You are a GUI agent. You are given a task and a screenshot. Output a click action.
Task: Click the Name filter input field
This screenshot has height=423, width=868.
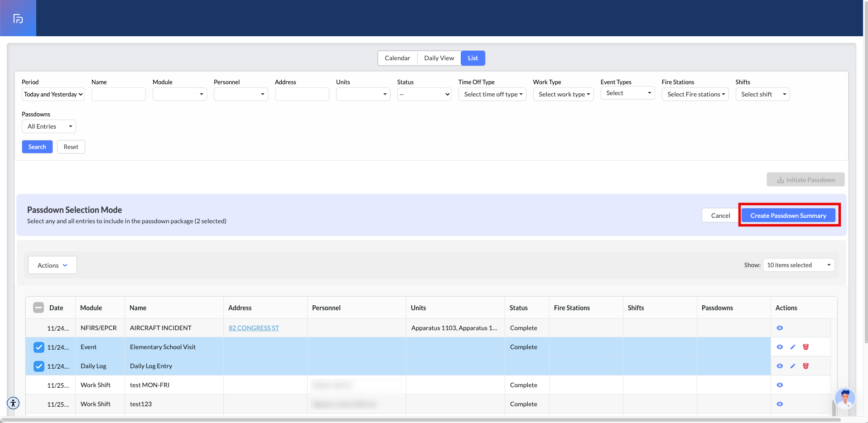pos(118,94)
